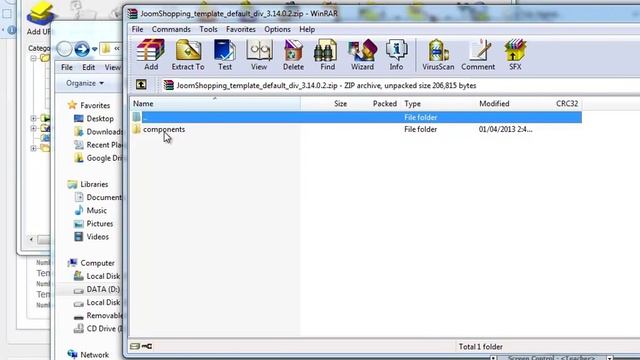Click the archive path address field
The width and height of the screenshot is (640, 360).
click(x=400, y=85)
